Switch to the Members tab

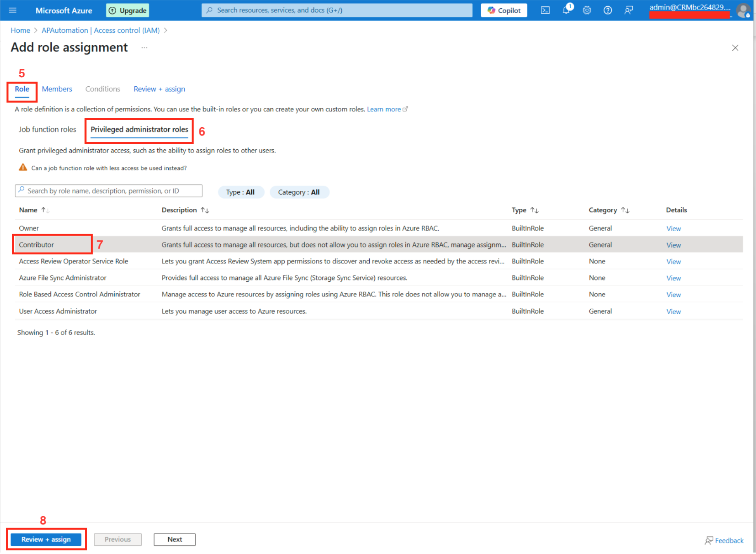click(x=57, y=89)
